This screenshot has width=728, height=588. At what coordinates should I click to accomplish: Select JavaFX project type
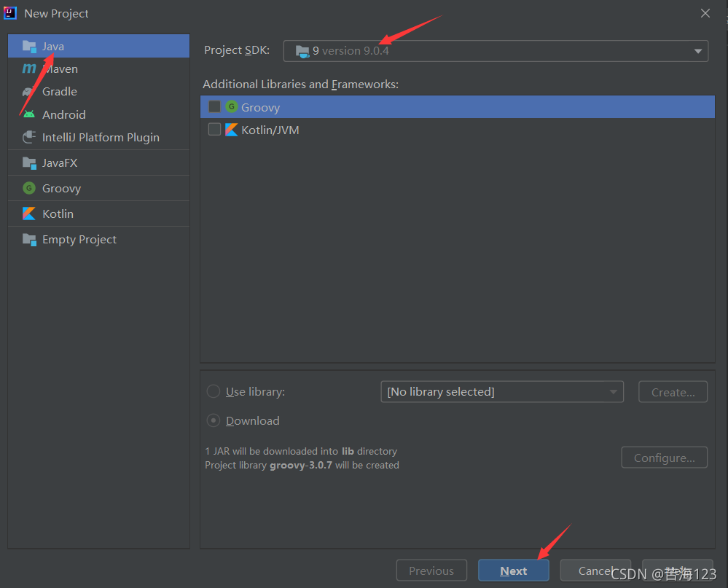point(99,163)
